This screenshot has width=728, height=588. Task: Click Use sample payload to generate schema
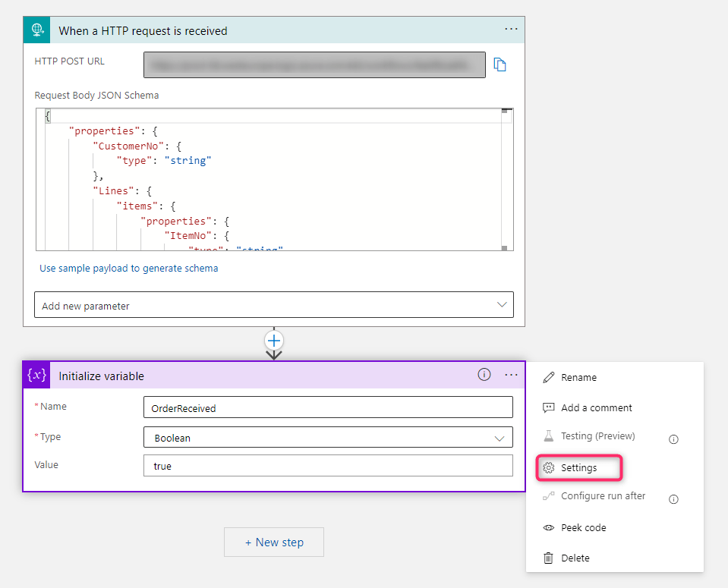(x=129, y=269)
